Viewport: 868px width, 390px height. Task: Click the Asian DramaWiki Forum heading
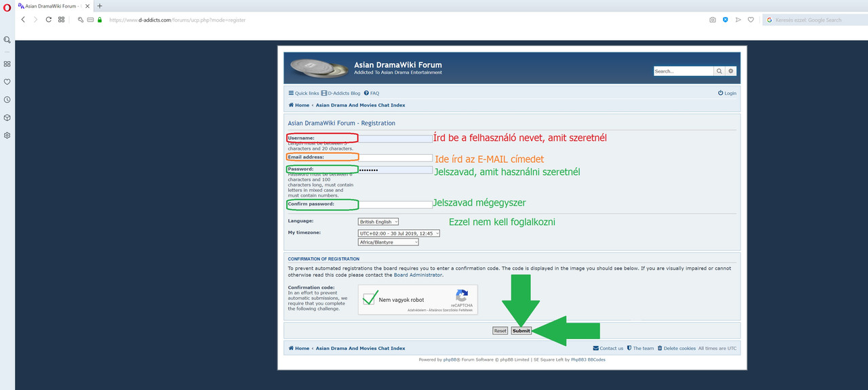click(397, 65)
